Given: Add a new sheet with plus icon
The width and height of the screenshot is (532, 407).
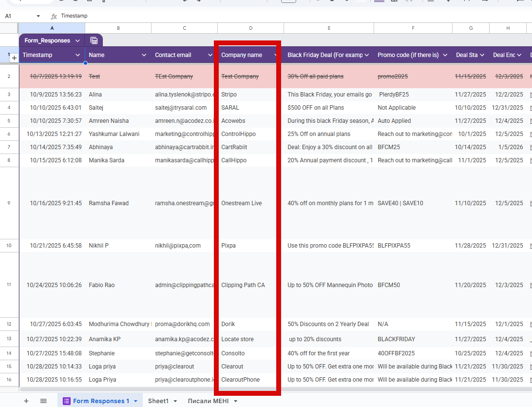Looking at the screenshot, I should click(26, 401).
